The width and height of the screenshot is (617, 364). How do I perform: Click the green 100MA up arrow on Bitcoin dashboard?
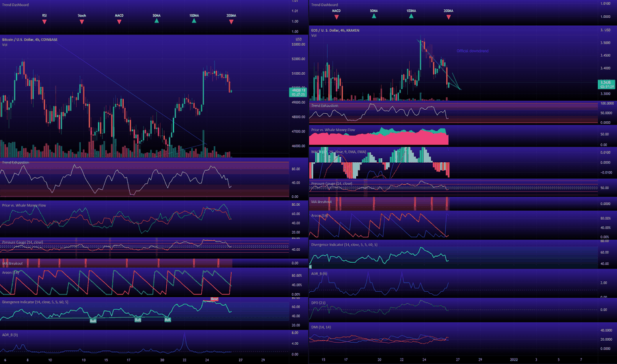click(194, 21)
